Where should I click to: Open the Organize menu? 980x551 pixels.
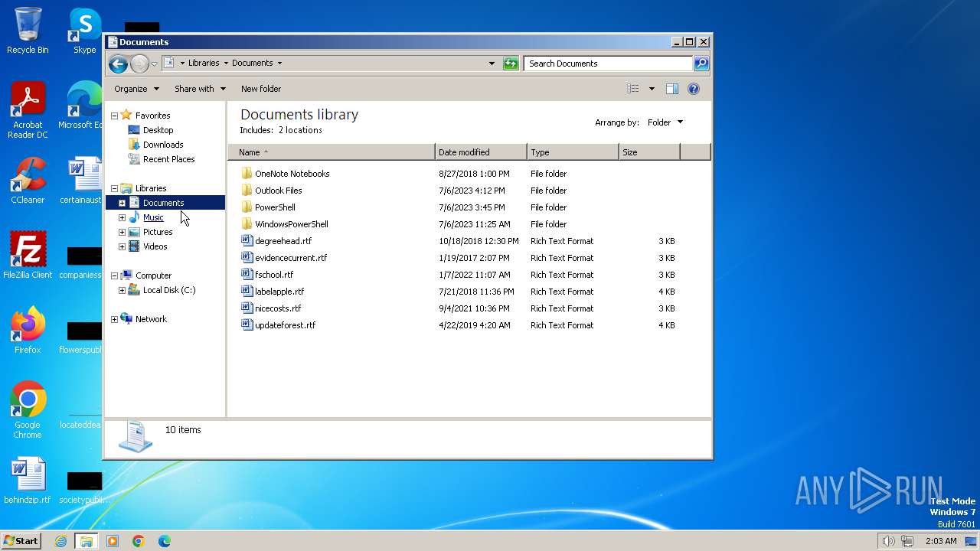(x=136, y=89)
